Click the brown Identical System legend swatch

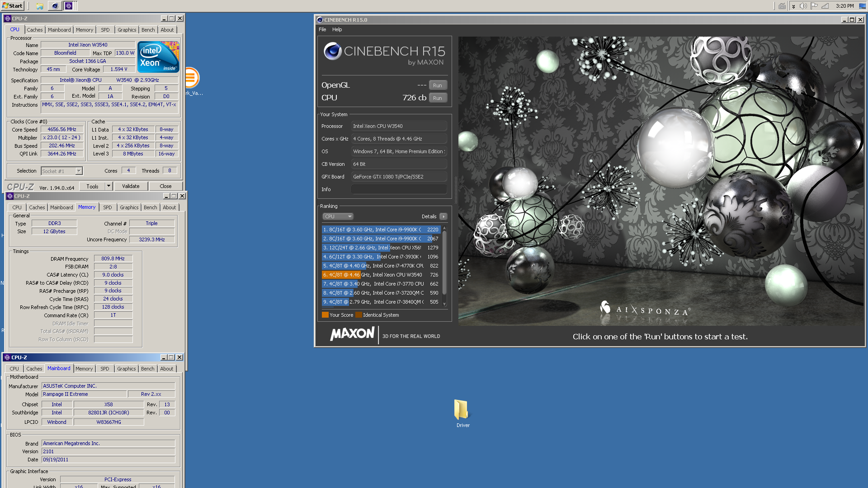(x=359, y=315)
